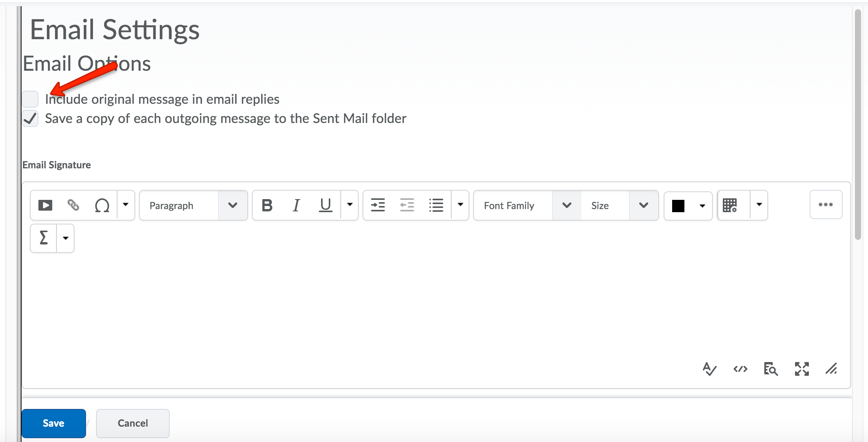Screen dimensions: 868x442
Task: Select the black text color swatch
Action: (678, 206)
